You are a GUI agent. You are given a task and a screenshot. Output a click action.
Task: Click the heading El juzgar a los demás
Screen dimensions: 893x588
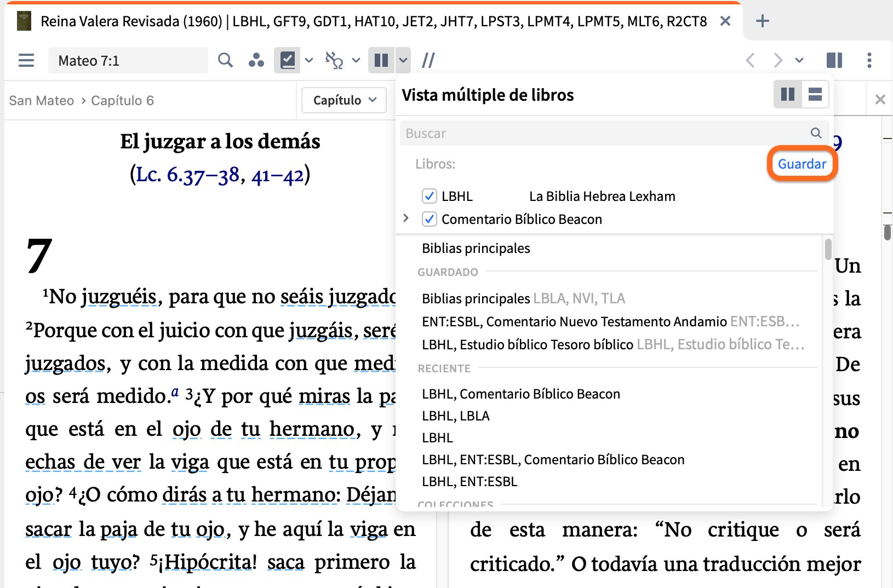pyautogui.click(x=220, y=141)
